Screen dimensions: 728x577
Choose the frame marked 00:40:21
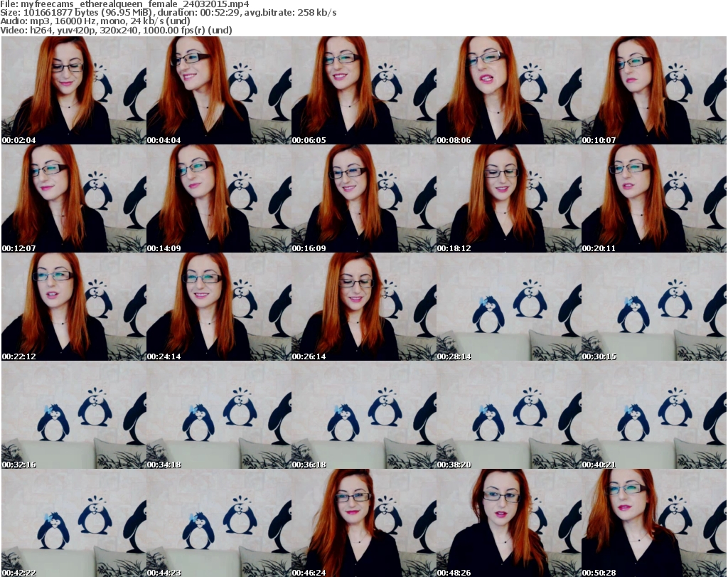[x=654, y=415]
